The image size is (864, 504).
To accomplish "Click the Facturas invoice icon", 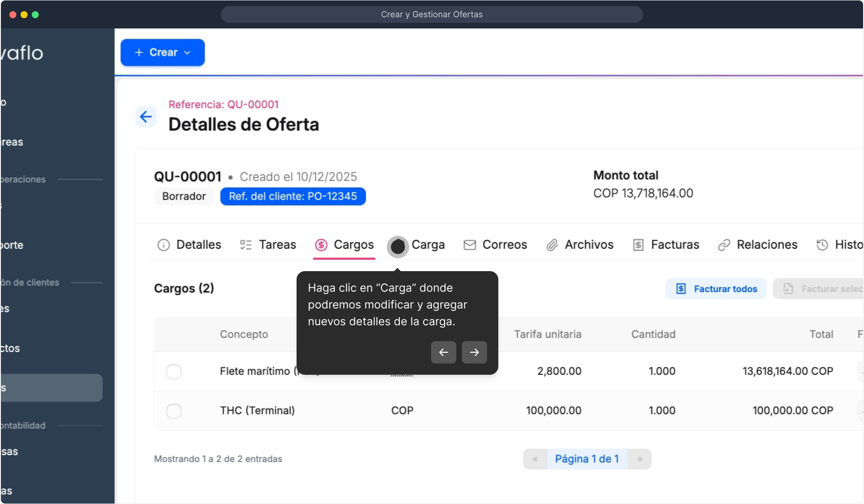I will [x=638, y=245].
